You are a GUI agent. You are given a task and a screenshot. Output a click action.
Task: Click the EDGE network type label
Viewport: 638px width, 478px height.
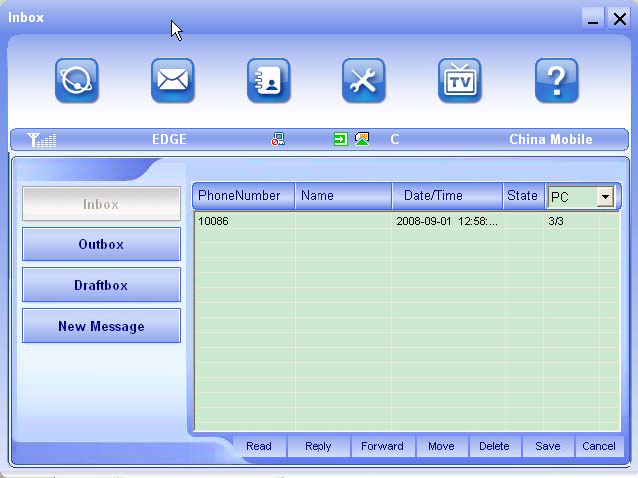point(169,140)
